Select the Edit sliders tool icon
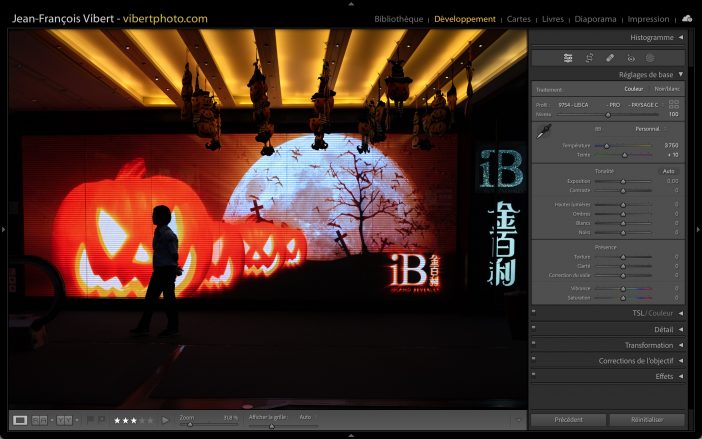This screenshot has width=702, height=439. point(568,58)
